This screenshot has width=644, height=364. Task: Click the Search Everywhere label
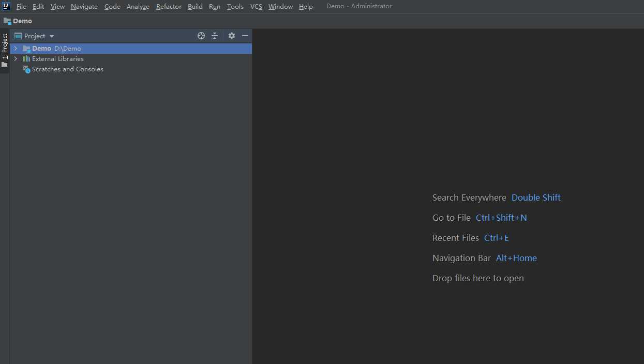click(469, 198)
